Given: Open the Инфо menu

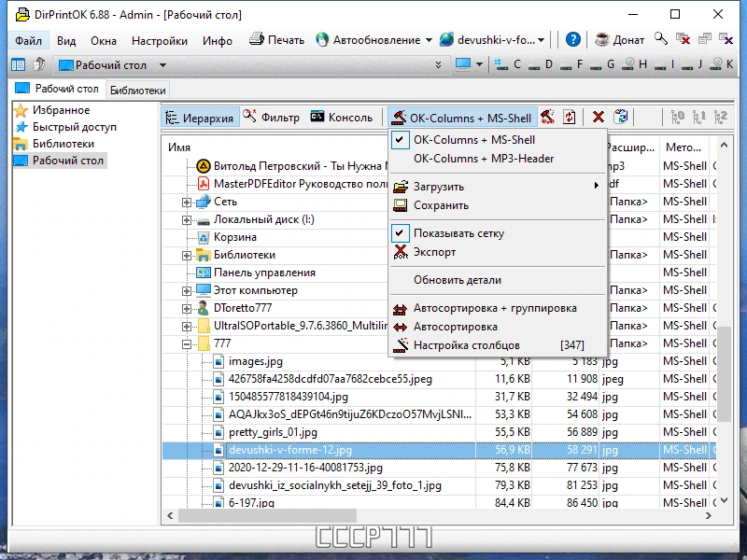Looking at the screenshot, I should [x=218, y=41].
